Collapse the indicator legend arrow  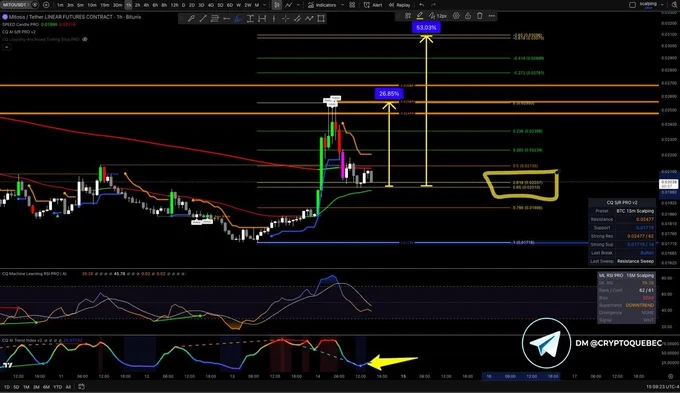(7, 47)
